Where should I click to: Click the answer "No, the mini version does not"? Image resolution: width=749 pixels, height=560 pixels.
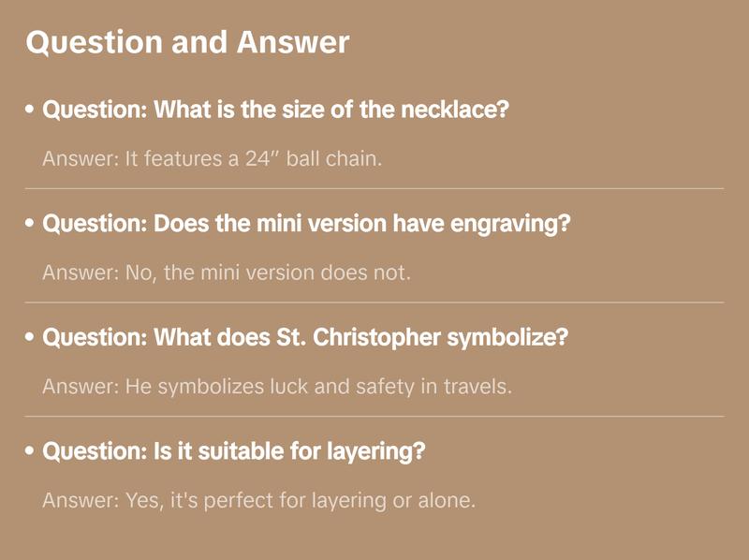pyautogui.click(x=227, y=273)
